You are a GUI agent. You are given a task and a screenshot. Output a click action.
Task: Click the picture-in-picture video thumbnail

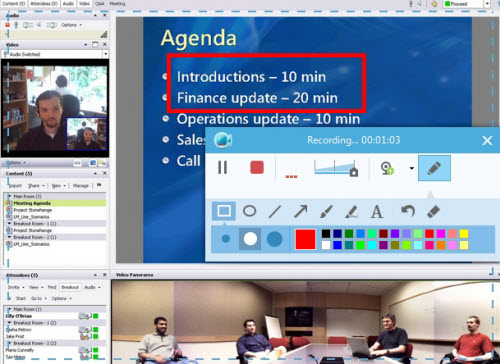tap(87, 134)
